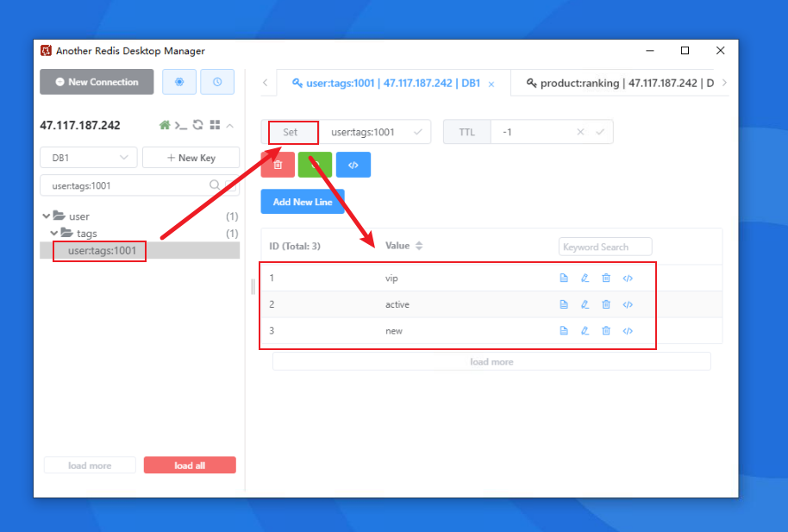Clear the TTL with the X icon
Image resolution: width=788 pixels, height=532 pixels.
point(580,132)
